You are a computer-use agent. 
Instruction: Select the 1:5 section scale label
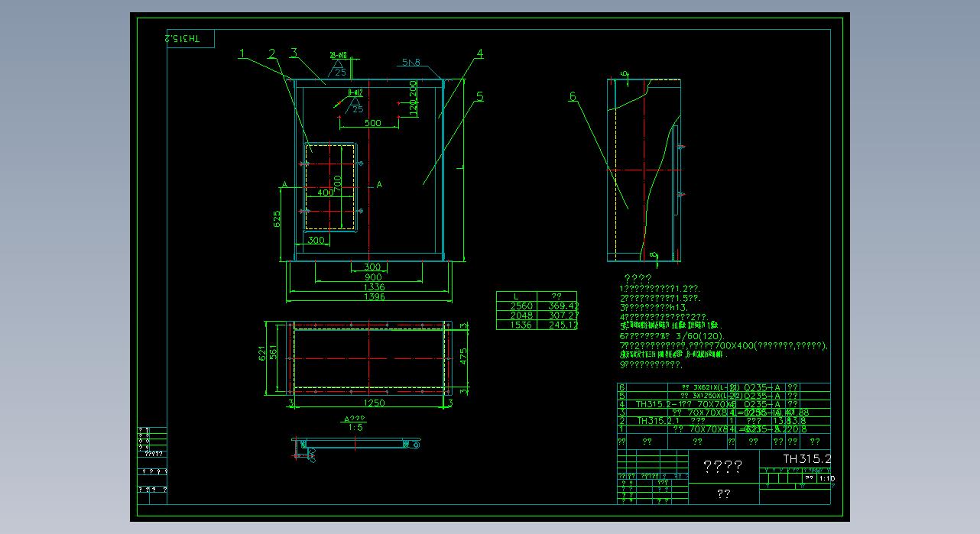pos(355,428)
